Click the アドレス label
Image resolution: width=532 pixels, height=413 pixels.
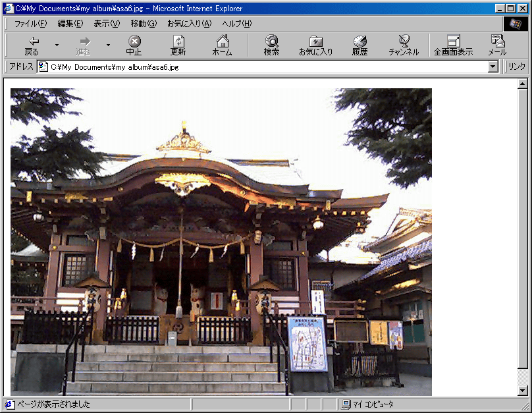click(21, 67)
